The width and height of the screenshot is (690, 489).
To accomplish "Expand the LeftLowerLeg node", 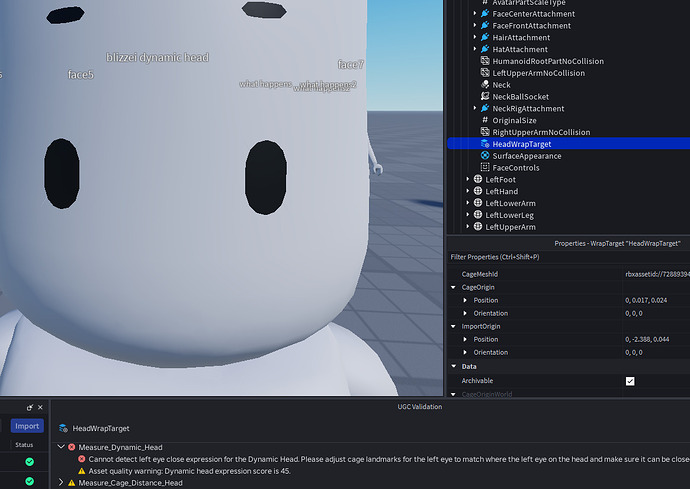I will [x=468, y=215].
